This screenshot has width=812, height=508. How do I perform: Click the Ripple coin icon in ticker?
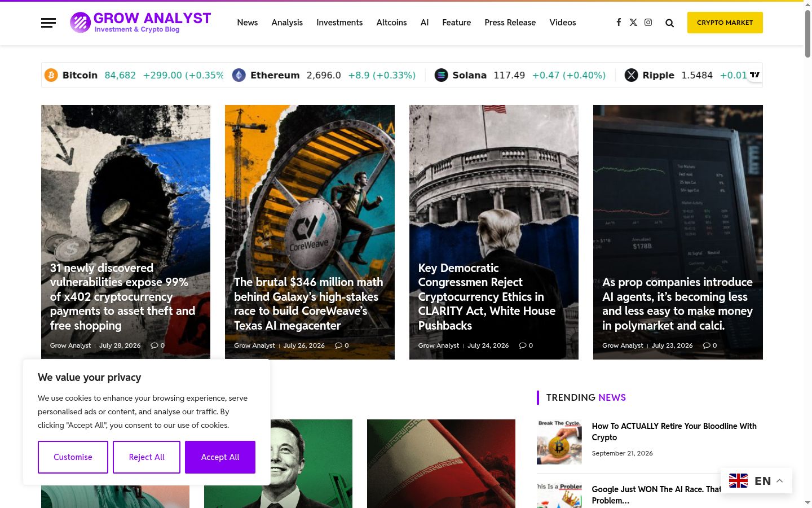(x=631, y=75)
